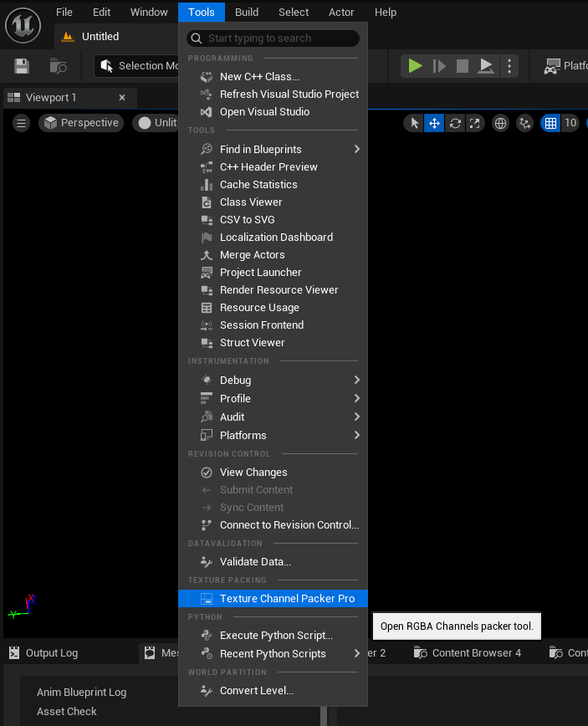Open grid snap value 10 dropdown

pyautogui.click(x=570, y=123)
